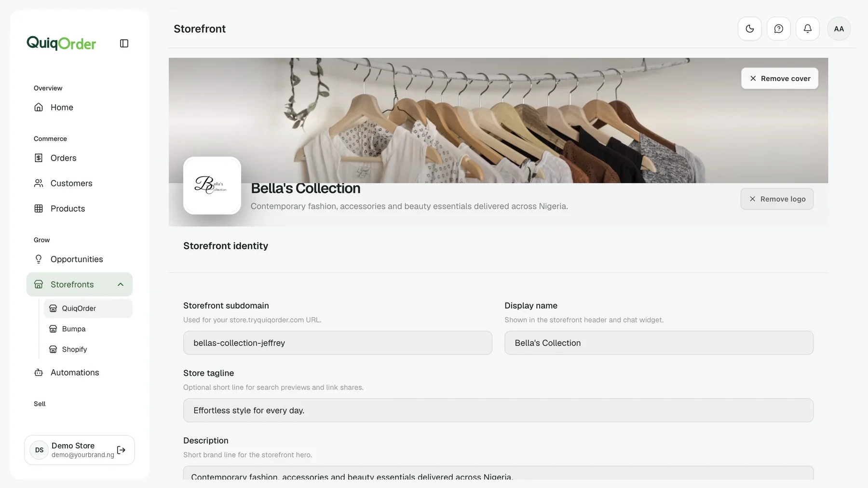
Task: Click the clothing rack cover image
Action: pos(498,120)
